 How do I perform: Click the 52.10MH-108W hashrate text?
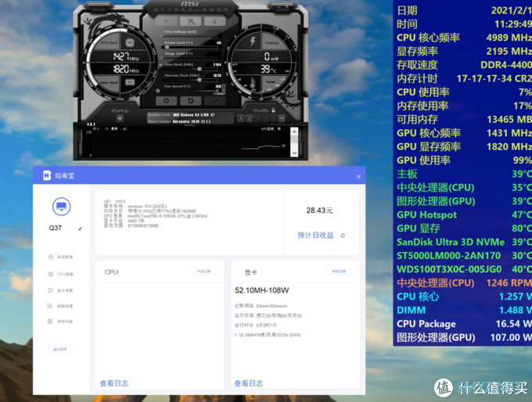(x=262, y=290)
